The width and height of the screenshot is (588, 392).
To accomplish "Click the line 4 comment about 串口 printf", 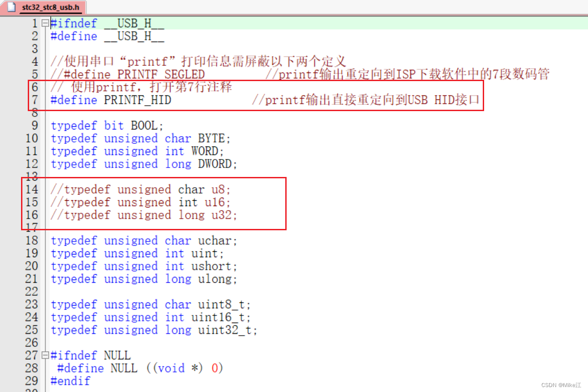I will [198, 61].
